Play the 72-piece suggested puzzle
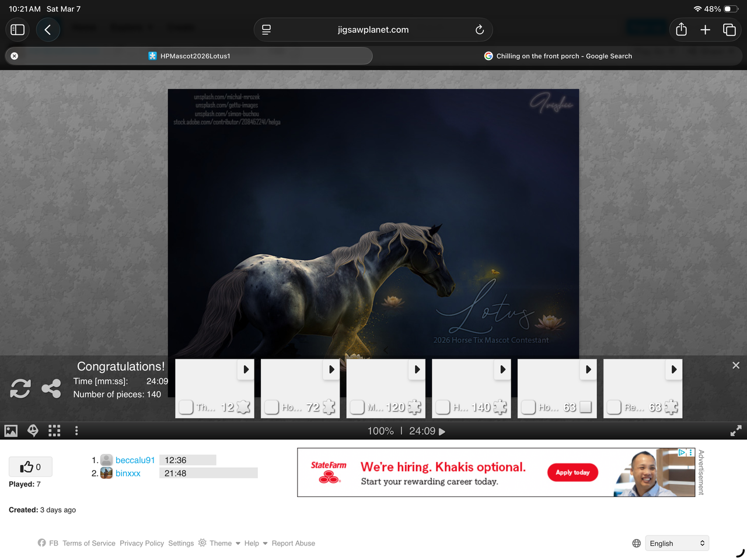Viewport: 747px width, 560px height. coord(331,369)
